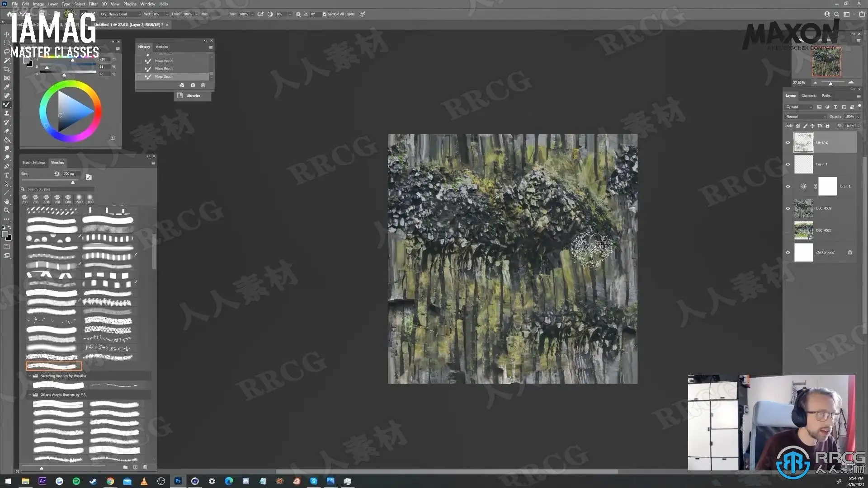Open the Libraries panel button
This screenshot has height=488, width=868.
[x=192, y=96]
